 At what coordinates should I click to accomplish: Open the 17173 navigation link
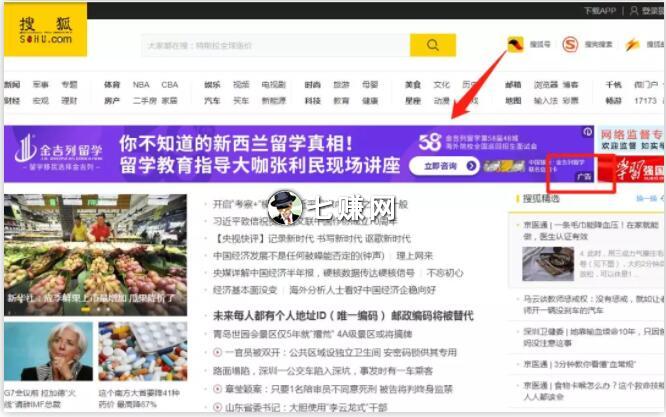(x=645, y=101)
